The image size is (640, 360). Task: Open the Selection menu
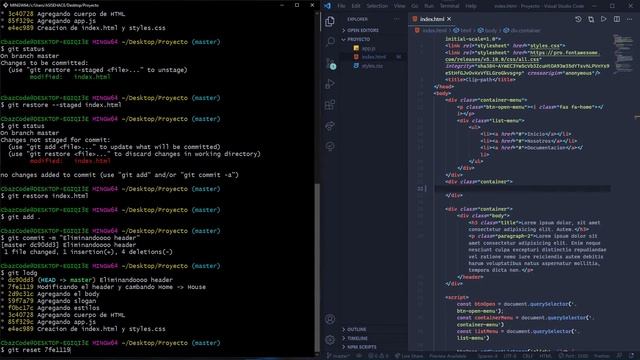point(377,6)
